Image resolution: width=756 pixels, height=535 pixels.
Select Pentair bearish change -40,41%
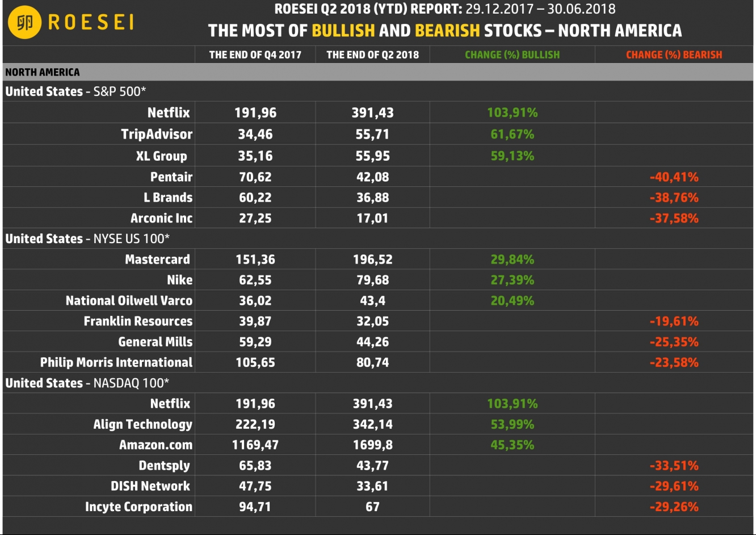[x=674, y=177]
